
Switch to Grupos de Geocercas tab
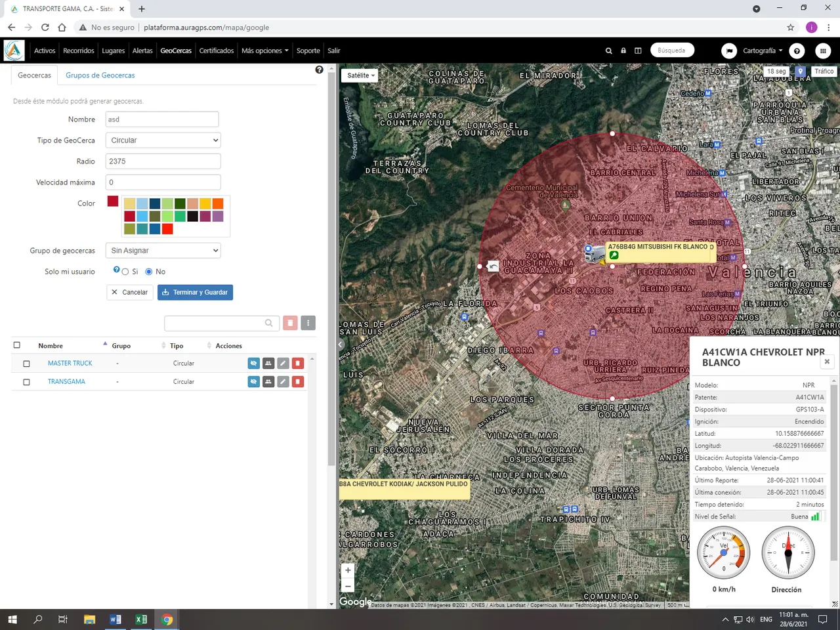pyautogui.click(x=100, y=75)
